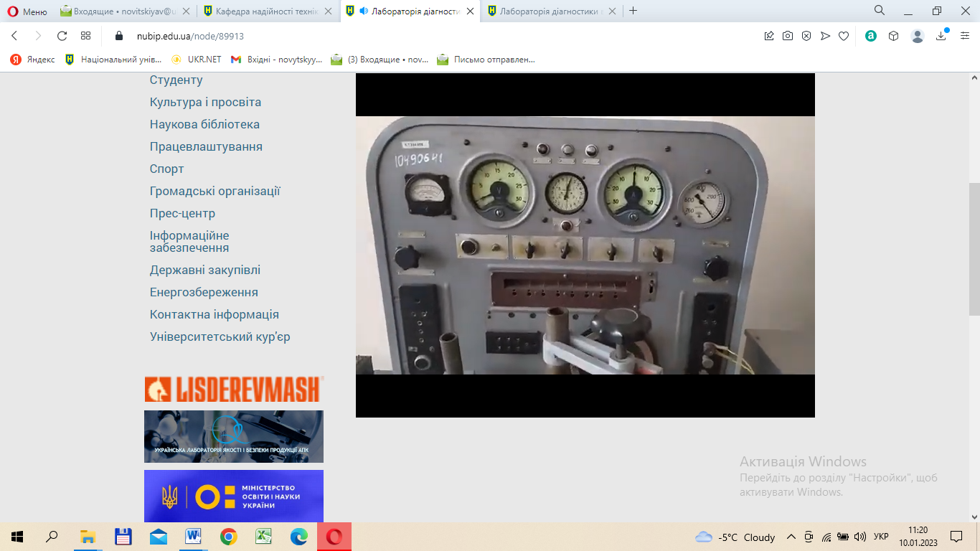Screen dimensions: 980x551
Task: Open the green 'a' extension icon
Action: click(x=871, y=36)
